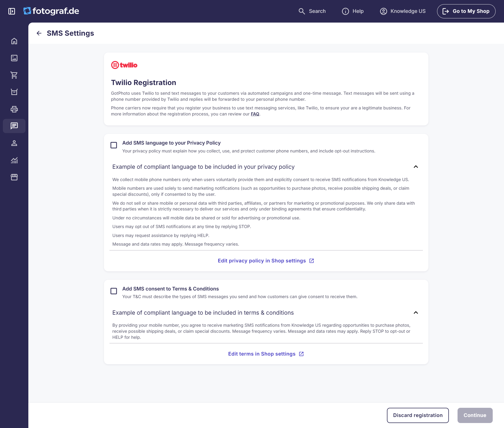Viewport: 504px width, 428px height.
Task: Click 'Users may request assistance by replying HELP' line
Action: coord(161,236)
